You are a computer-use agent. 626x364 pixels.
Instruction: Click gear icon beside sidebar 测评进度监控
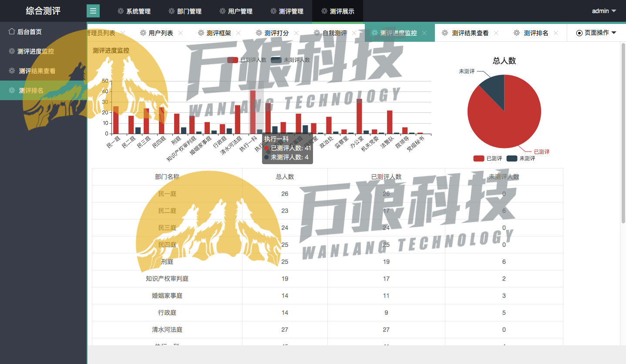(x=12, y=51)
